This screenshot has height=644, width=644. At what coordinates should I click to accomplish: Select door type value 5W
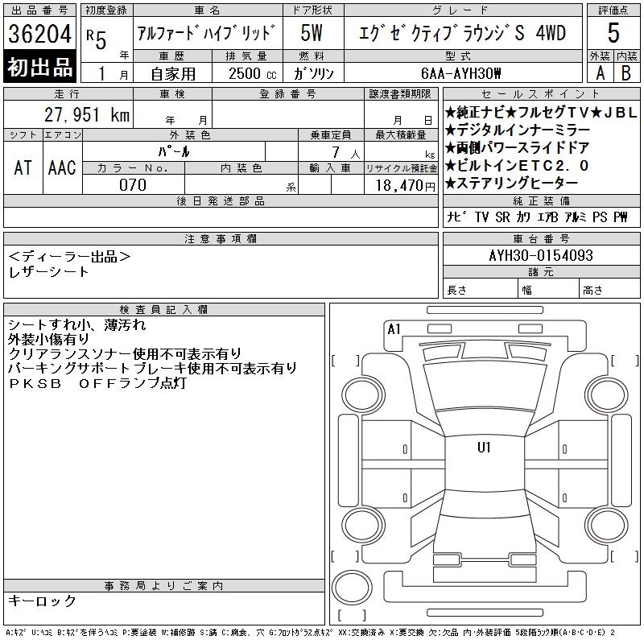(312, 33)
